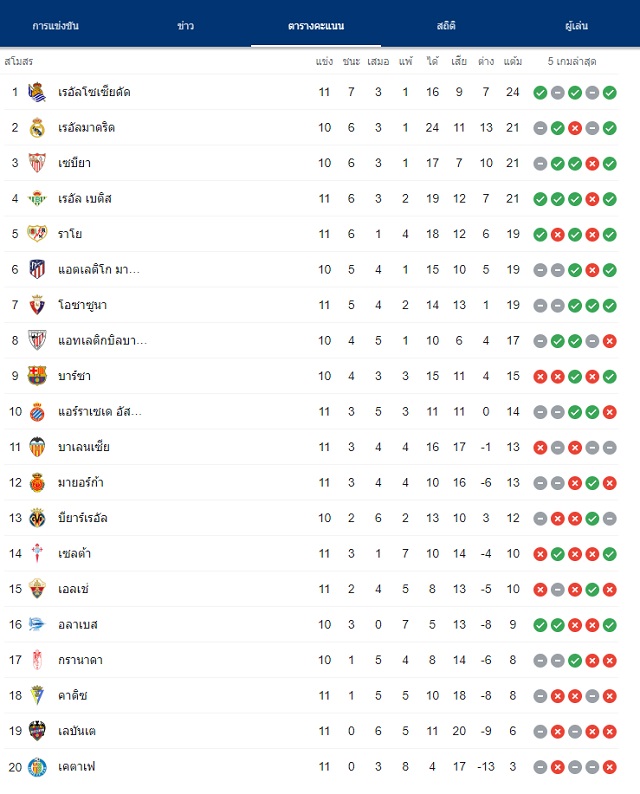Image resolution: width=640 pixels, height=794 pixels.
Task: Open the สถิติ tab
Action: pyautogui.click(x=446, y=26)
